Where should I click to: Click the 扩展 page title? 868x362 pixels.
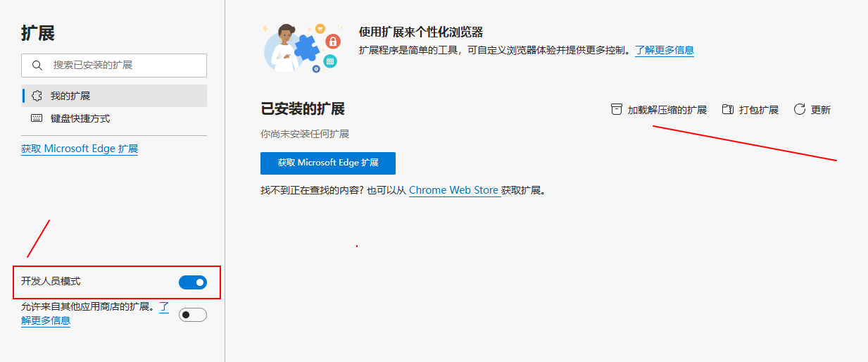point(38,32)
